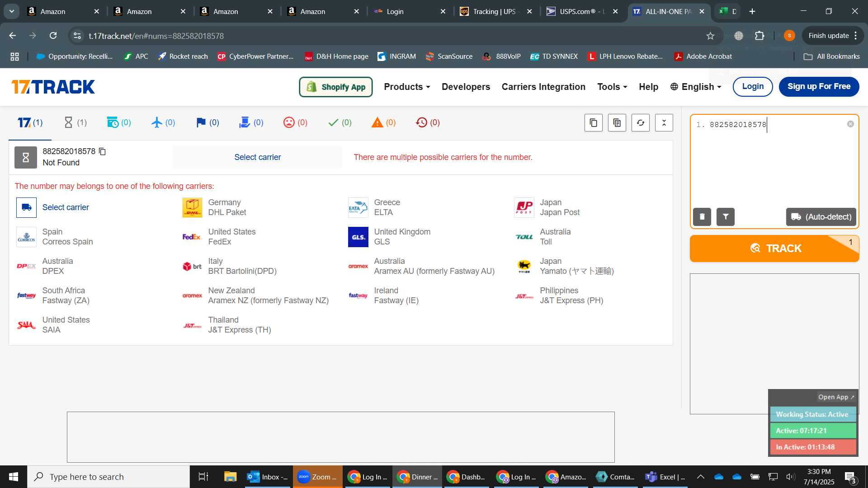Choose Greece ELTA carrier
868x488 pixels.
374,207
